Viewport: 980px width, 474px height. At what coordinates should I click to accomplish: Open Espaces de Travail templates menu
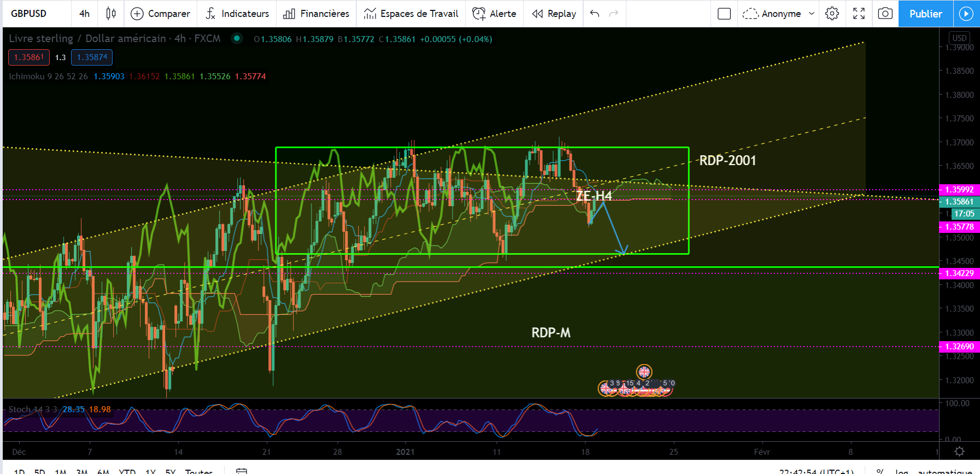click(x=411, y=14)
